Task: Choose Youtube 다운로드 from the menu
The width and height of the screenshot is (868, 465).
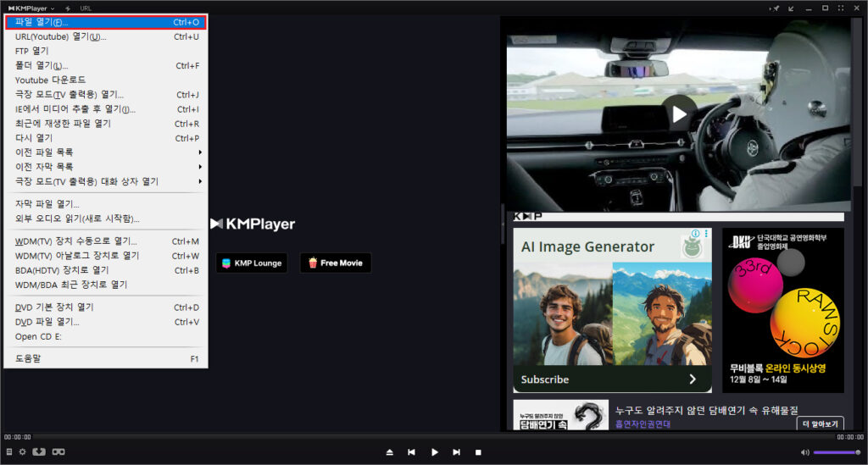Action: [x=51, y=80]
